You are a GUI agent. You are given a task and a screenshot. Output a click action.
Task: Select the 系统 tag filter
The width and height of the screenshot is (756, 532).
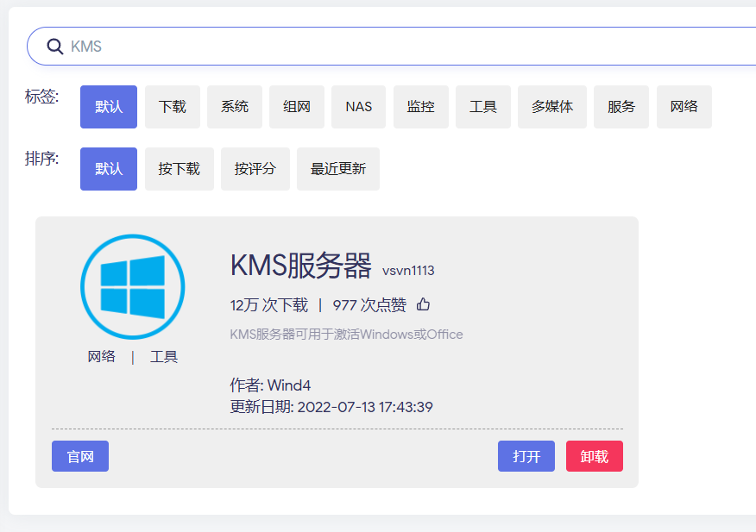[235, 107]
